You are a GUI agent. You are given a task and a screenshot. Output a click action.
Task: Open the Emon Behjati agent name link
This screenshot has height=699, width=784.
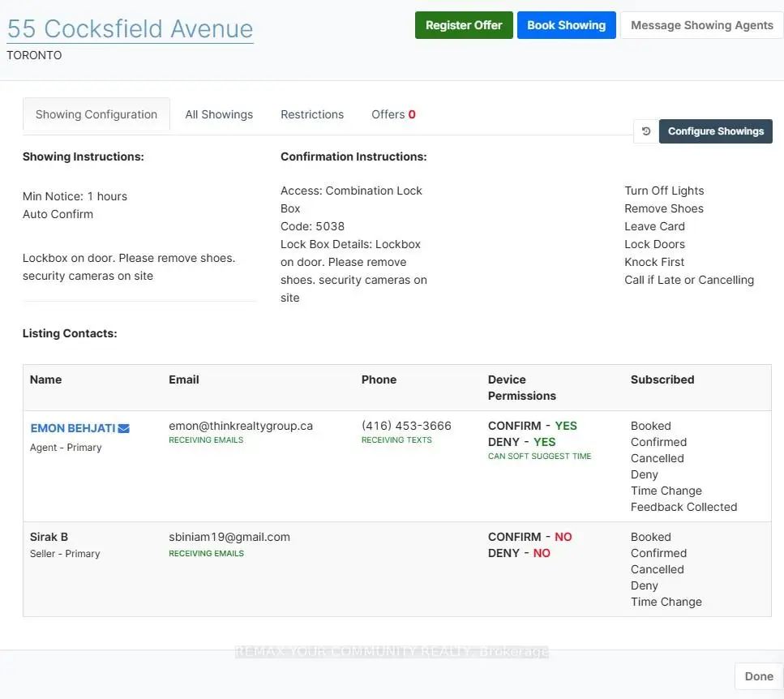tap(73, 428)
